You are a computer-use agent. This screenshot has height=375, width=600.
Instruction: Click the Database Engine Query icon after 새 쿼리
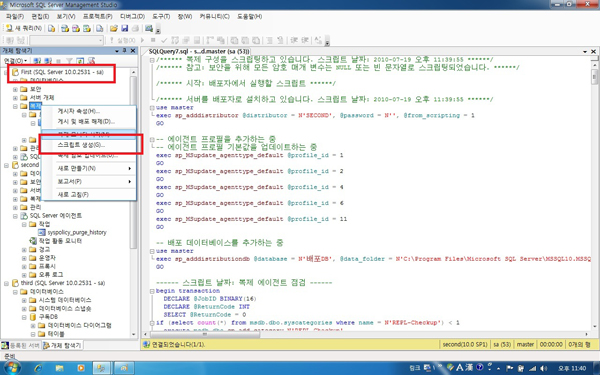tap(51, 28)
